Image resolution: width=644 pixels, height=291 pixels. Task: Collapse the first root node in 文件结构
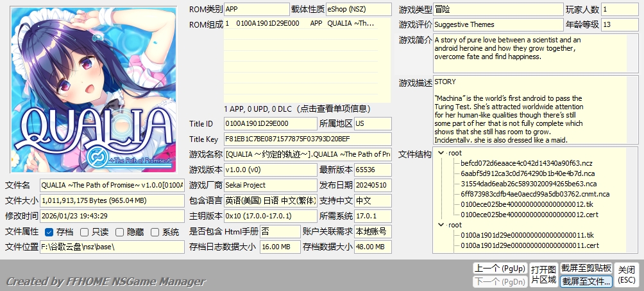coord(440,153)
